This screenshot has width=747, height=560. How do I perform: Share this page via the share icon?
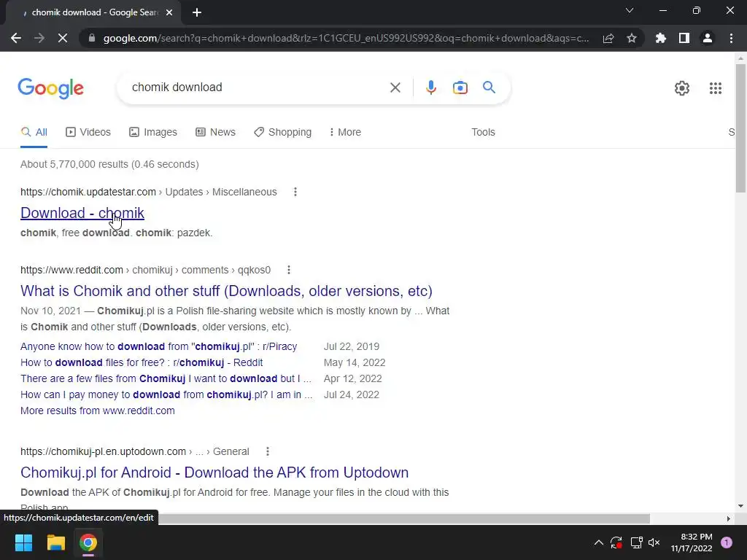[608, 38]
